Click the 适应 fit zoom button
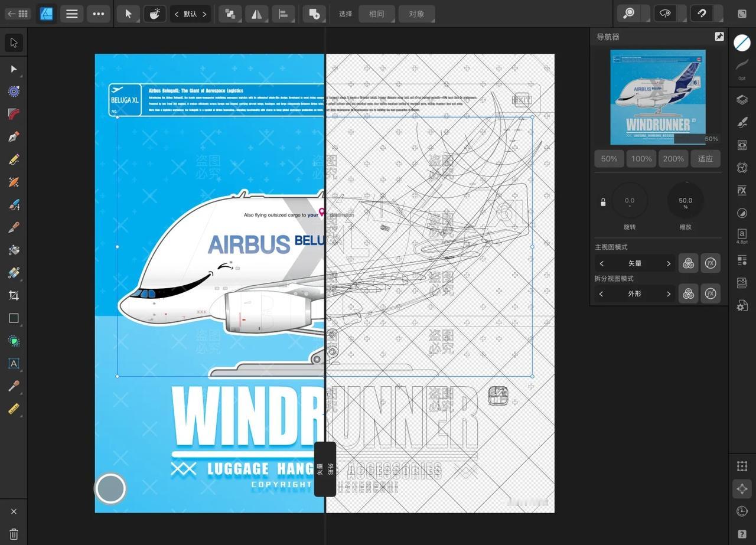Viewport: 756px width, 545px height. point(705,158)
